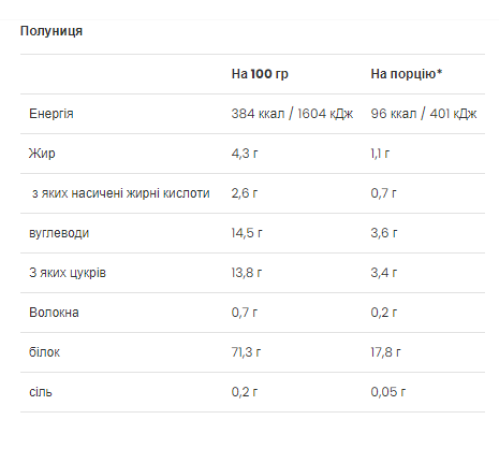Screen dimensions: 500x450
Task: Click the 96 ккал / 401 кДж value
Action: coord(424,114)
